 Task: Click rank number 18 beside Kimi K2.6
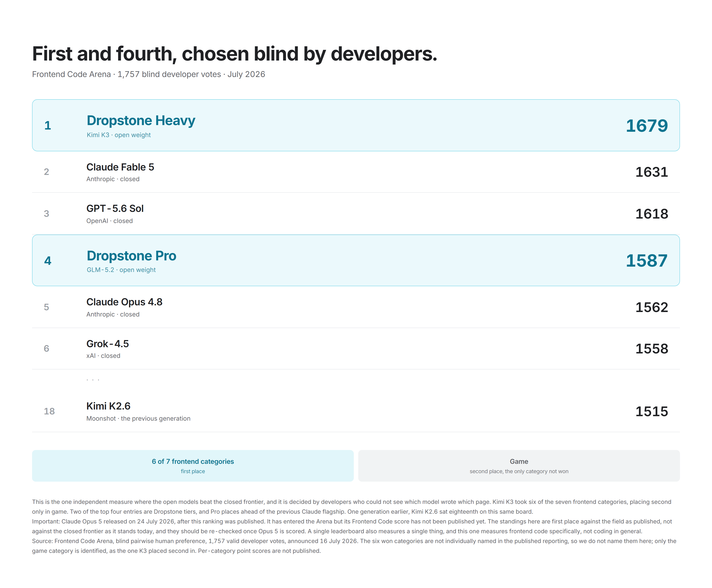click(x=49, y=411)
